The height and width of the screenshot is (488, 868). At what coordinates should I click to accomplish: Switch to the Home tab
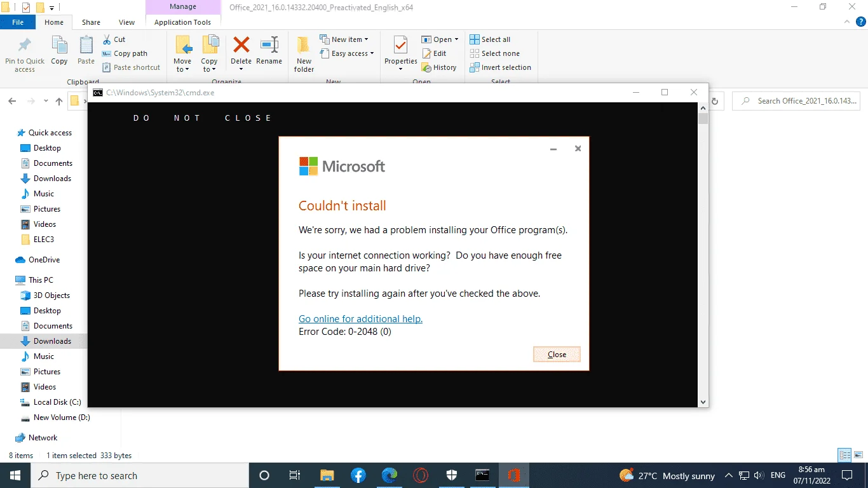(54, 22)
